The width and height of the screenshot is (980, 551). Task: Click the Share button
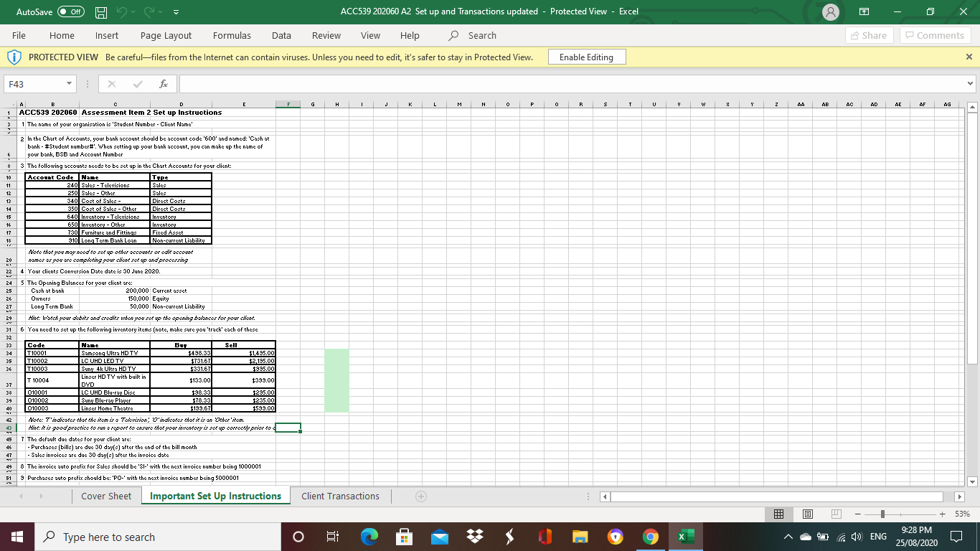tap(867, 35)
